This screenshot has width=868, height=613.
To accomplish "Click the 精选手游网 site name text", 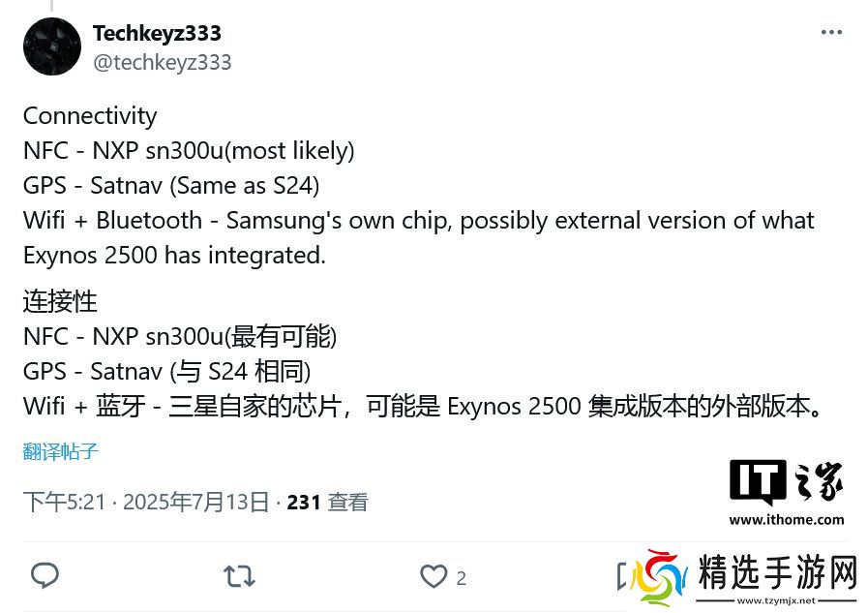I will [x=778, y=572].
